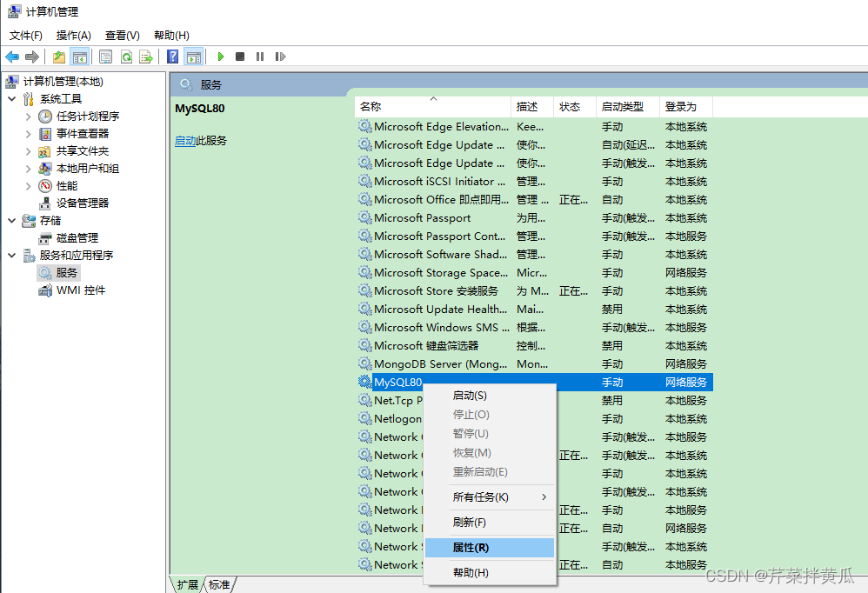Screen dimensions: 868x593
Task: Choose 刷新(F) in context menu
Action: click(x=490, y=523)
